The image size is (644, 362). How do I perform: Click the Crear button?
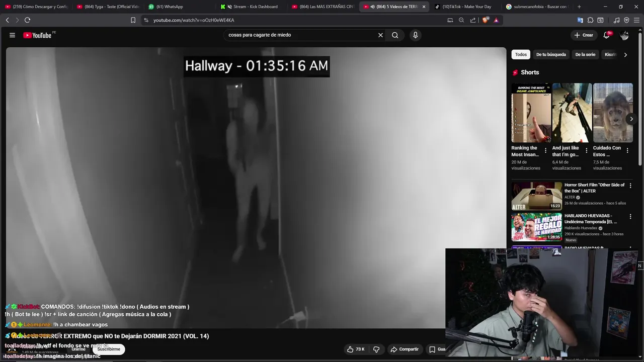(x=584, y=35)
